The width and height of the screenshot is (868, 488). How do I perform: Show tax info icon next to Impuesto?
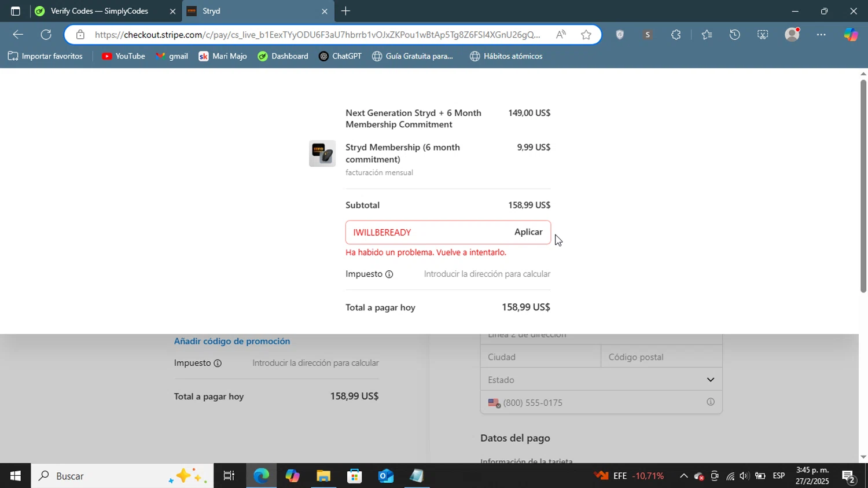click(x=389, y=274)
